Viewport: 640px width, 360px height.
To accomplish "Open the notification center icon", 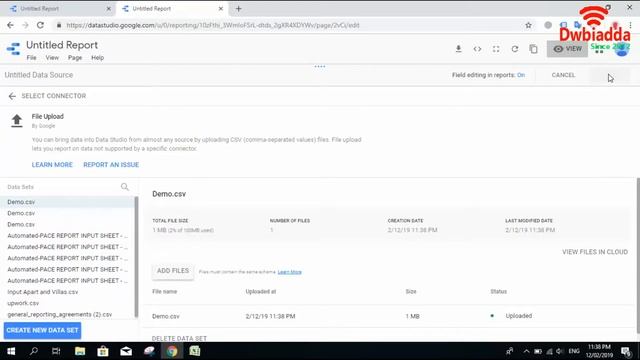I will click(x=626, y=351).
